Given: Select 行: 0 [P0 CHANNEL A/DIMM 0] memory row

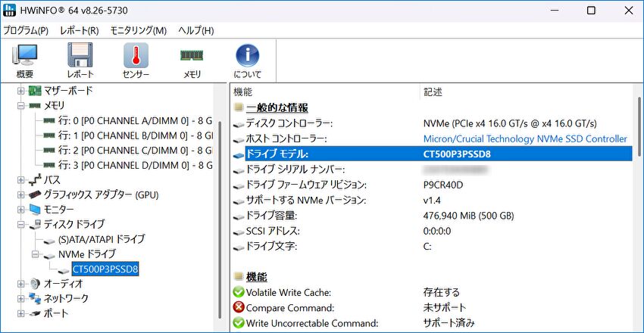Looking at the screenshot, I should 135,120.
